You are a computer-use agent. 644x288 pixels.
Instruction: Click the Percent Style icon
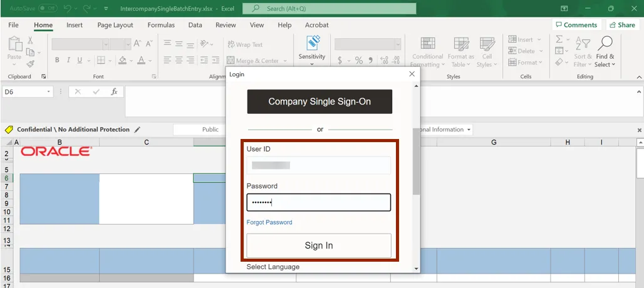point(359,60)
